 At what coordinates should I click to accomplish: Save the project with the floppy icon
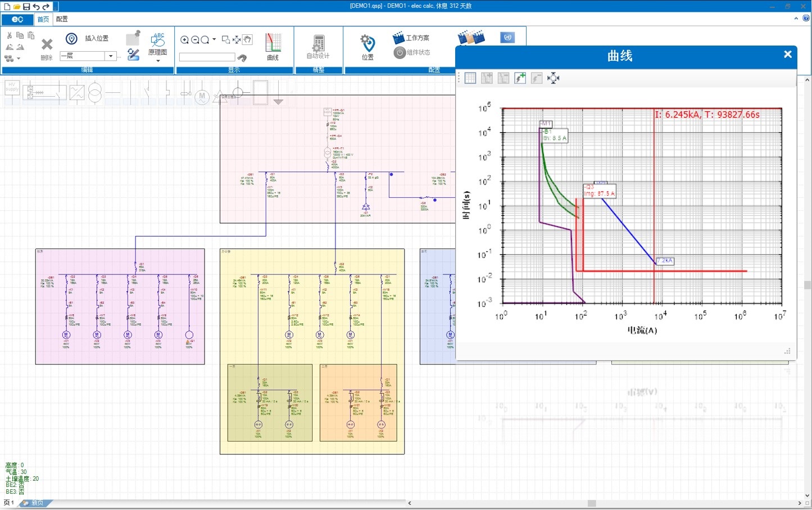click(x=26, y=7)
